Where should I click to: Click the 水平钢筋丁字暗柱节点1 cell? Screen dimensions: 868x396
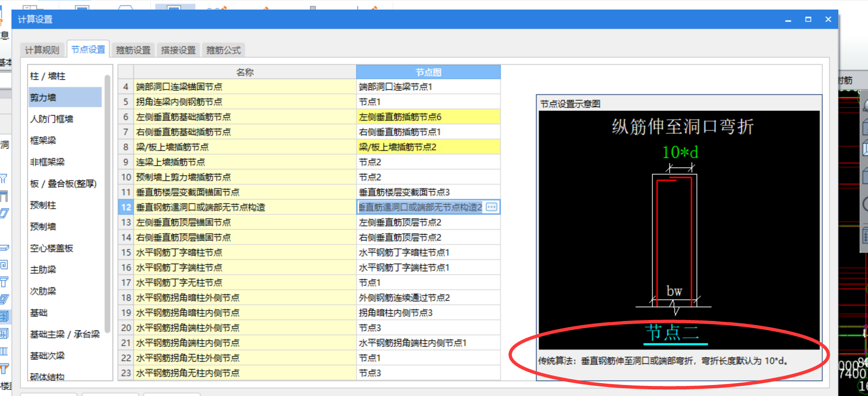click(428, 253)
